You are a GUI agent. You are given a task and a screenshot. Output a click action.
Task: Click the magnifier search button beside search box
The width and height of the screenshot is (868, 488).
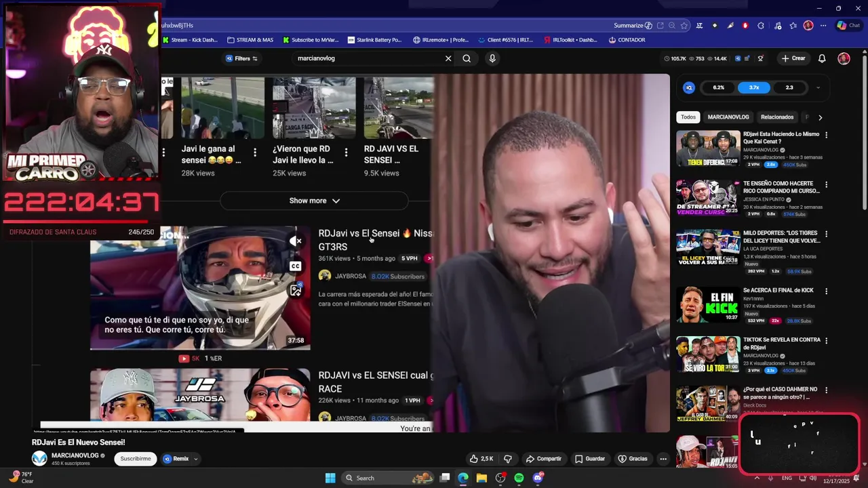[x=467, y=58]
